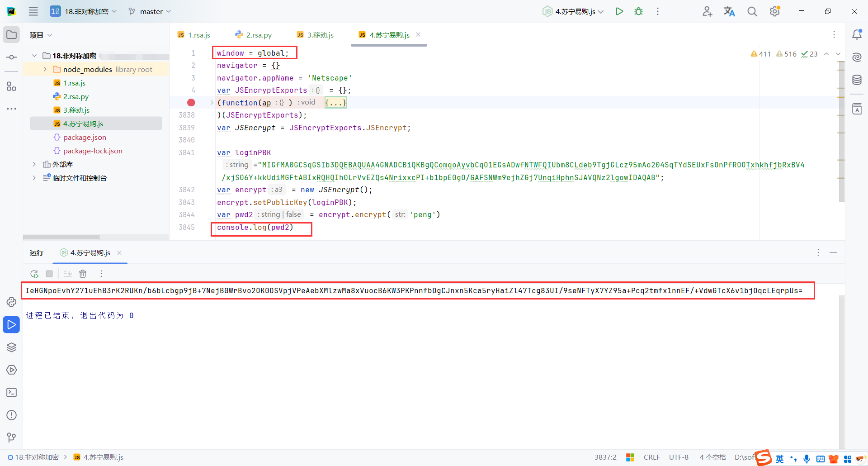Open the Notifications bell
The image size is (868, 466).
857,35
